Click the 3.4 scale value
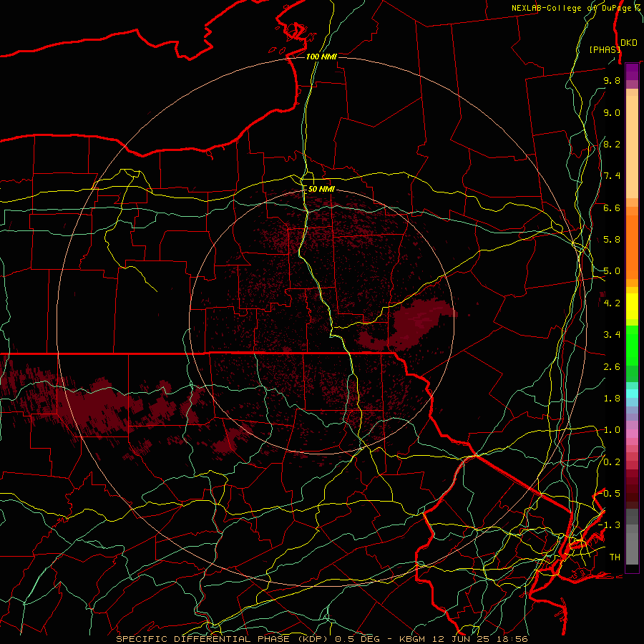 [x=612, y=335]
